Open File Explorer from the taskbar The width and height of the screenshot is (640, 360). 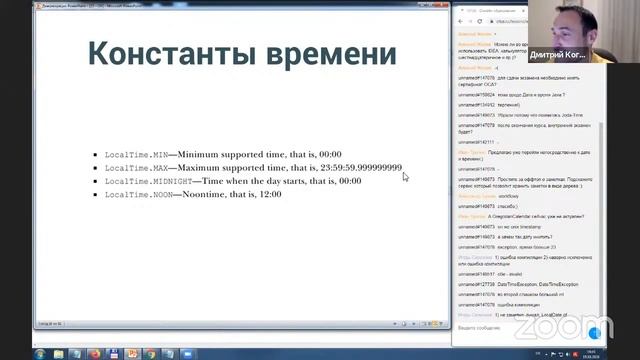pyautogui.click(x=58, y=354)
